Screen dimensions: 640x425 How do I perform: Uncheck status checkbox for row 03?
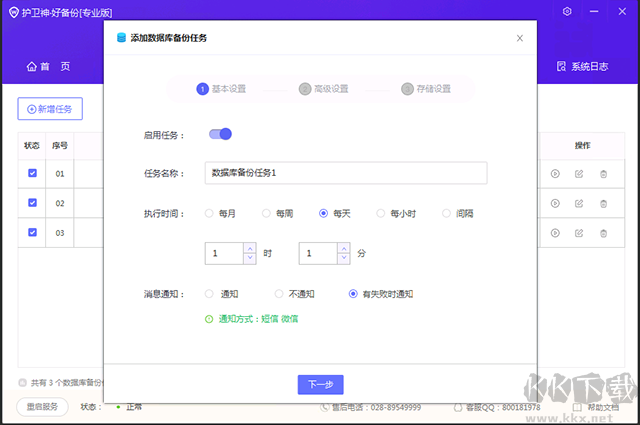point(32,232)
